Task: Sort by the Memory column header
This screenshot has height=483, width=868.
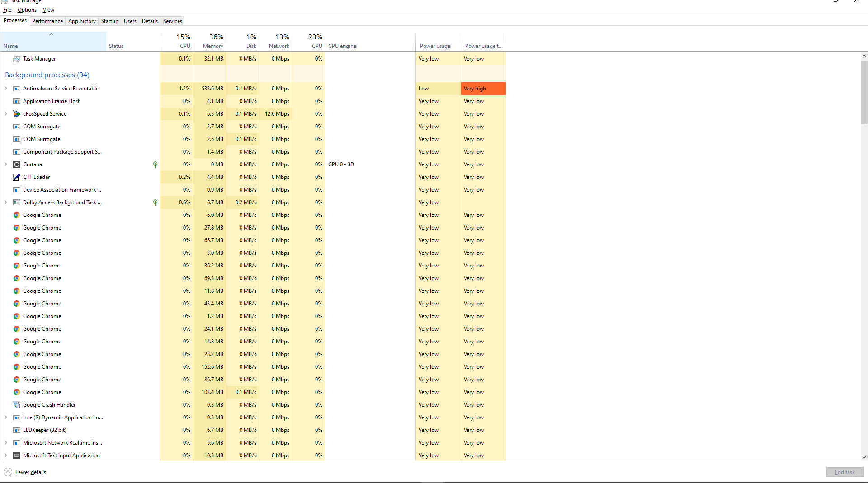Action: [x=210, y=42]
